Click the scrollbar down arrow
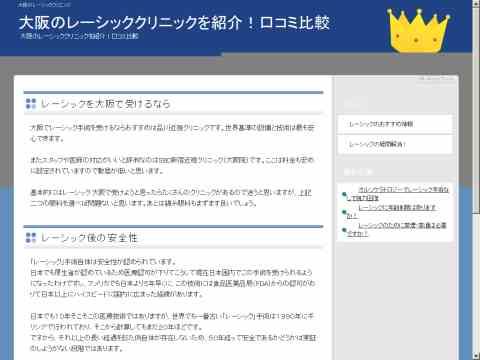The height and width of the screenshot is (360, 480). (x=476, y=356)
